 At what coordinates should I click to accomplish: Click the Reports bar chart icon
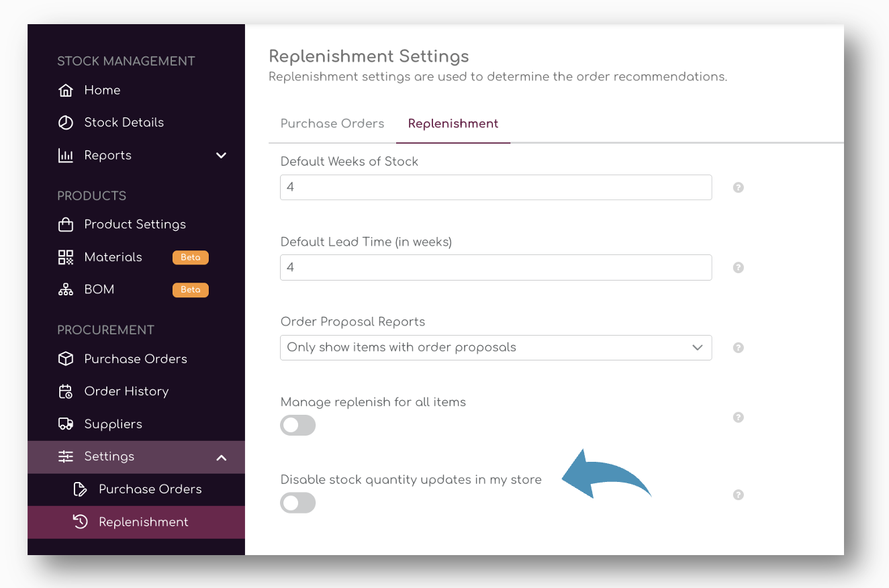66,156
